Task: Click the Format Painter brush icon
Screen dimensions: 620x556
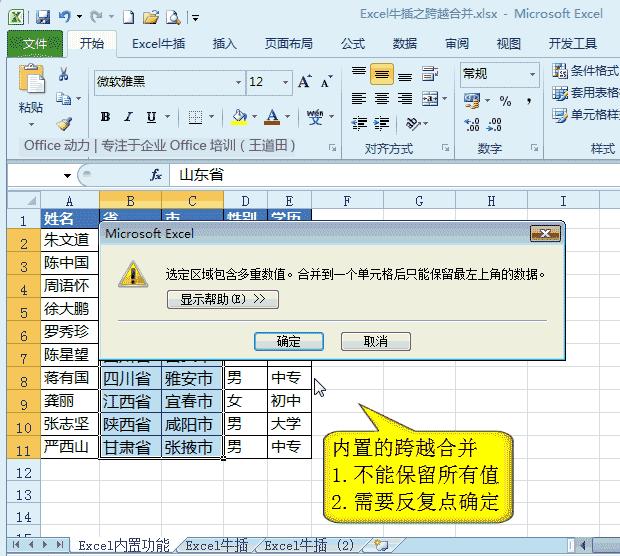Action: pos(64,123)
